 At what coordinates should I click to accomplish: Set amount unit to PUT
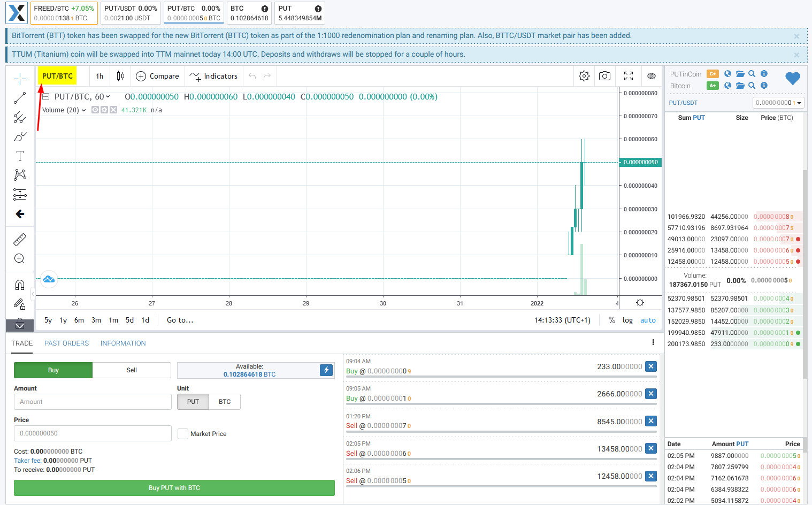pos(193,402)
